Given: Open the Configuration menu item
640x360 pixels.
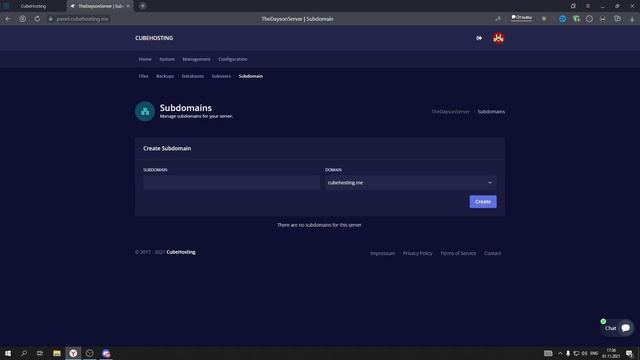Looking at the screenshot, I should (x=233, y=59).
